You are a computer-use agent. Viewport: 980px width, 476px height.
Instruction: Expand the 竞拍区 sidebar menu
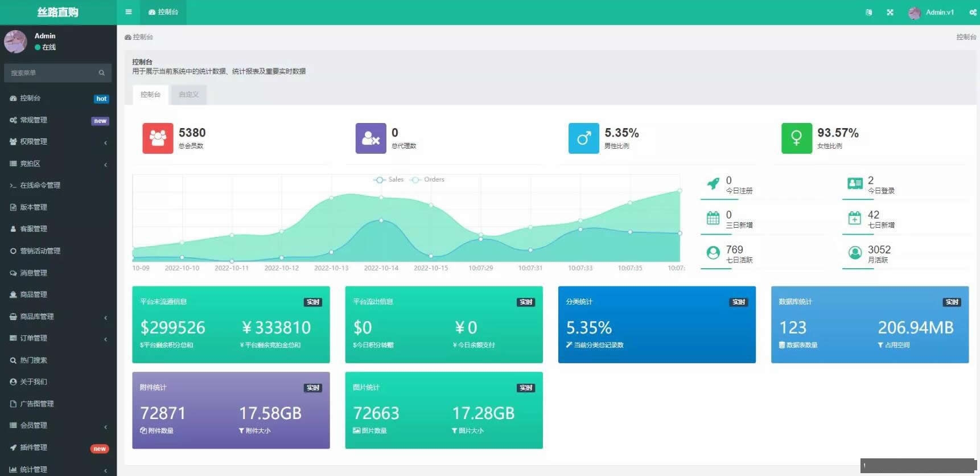[x=57, y=164]
